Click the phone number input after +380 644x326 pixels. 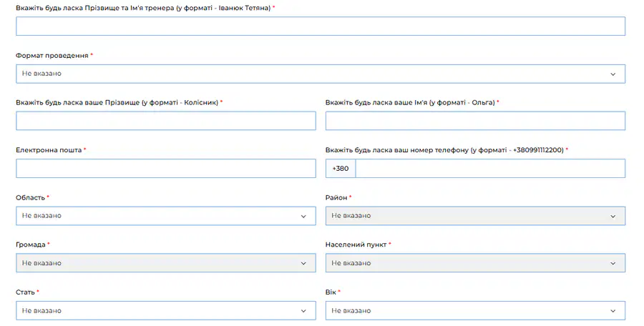(x=490, y=168)
